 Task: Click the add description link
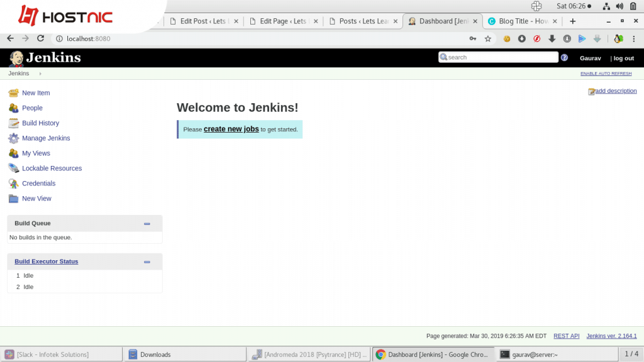[x=616, y=91]
